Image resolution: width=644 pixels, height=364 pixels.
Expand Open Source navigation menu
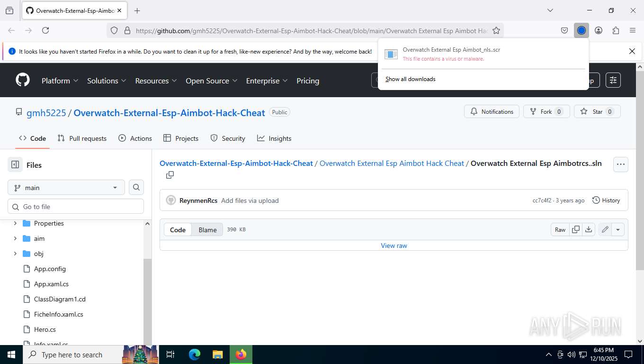point(211,81)
